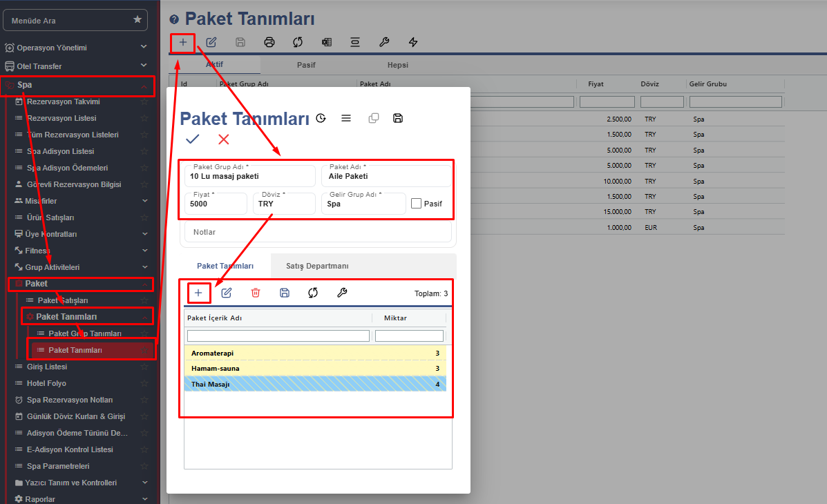Expand the Fitness submenu
This screenshot has height=504, width=827.
click(x=144, y=251)
